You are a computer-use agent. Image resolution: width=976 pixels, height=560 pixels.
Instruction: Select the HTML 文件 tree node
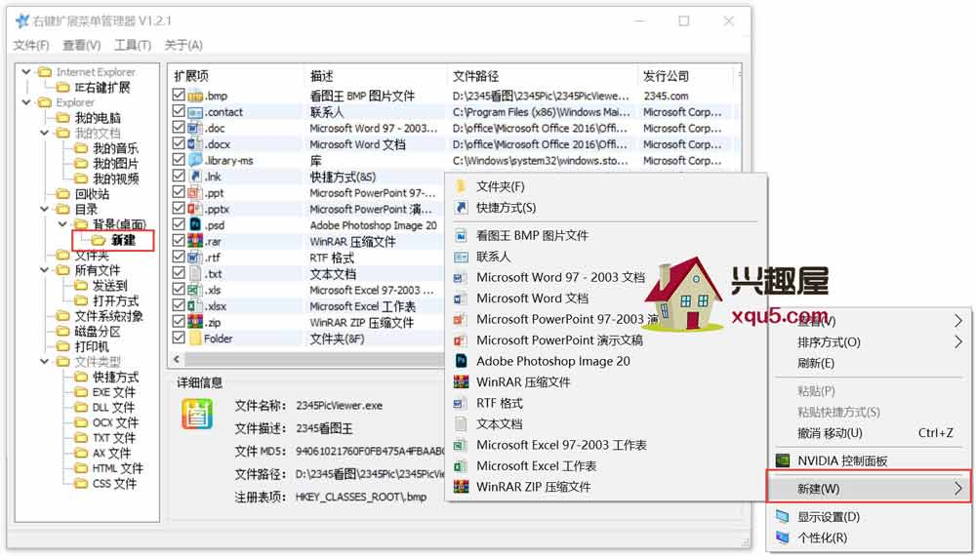click(118, 468)
